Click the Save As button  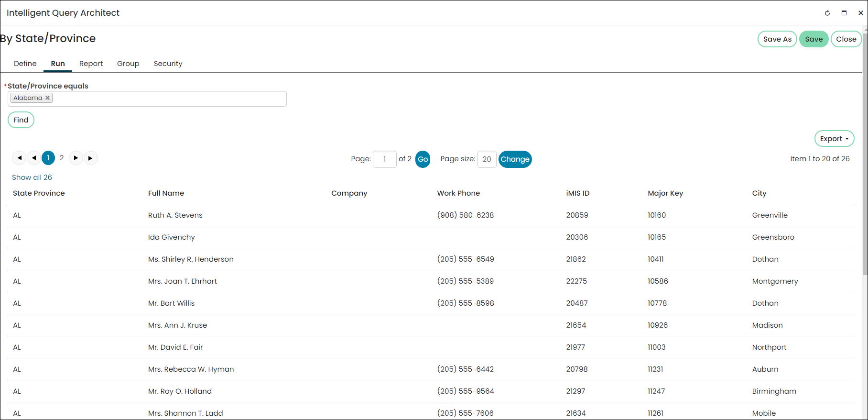click(777, 39)
